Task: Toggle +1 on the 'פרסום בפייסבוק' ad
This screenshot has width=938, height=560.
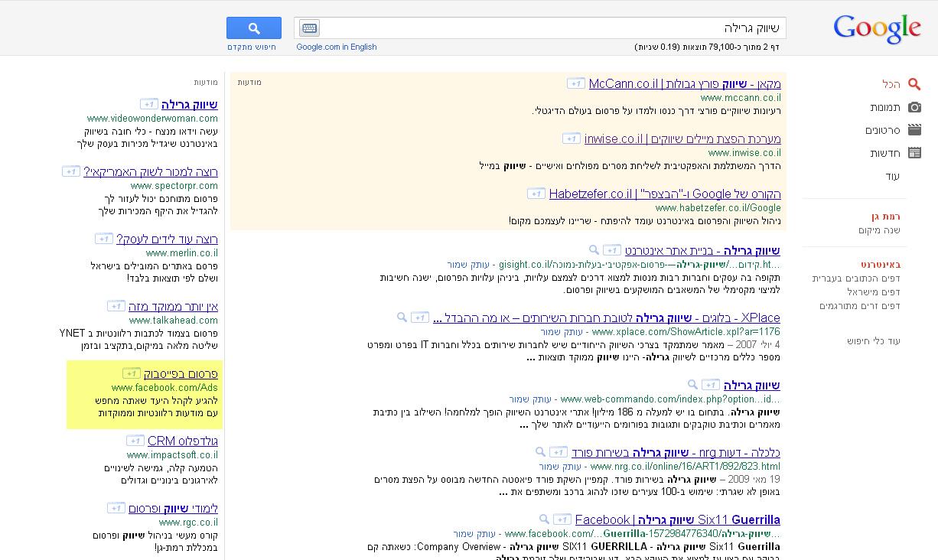Action: [132, 373]
